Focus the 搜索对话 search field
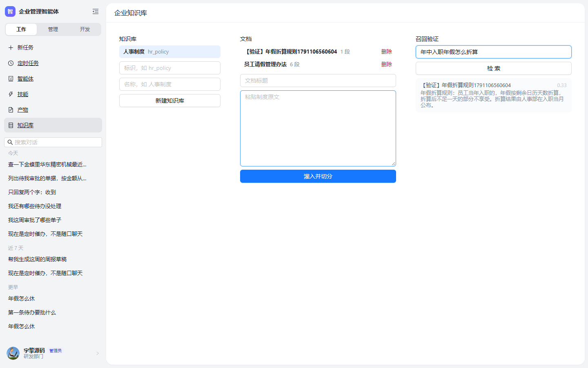The image size is (588, 368). point(53,142)
